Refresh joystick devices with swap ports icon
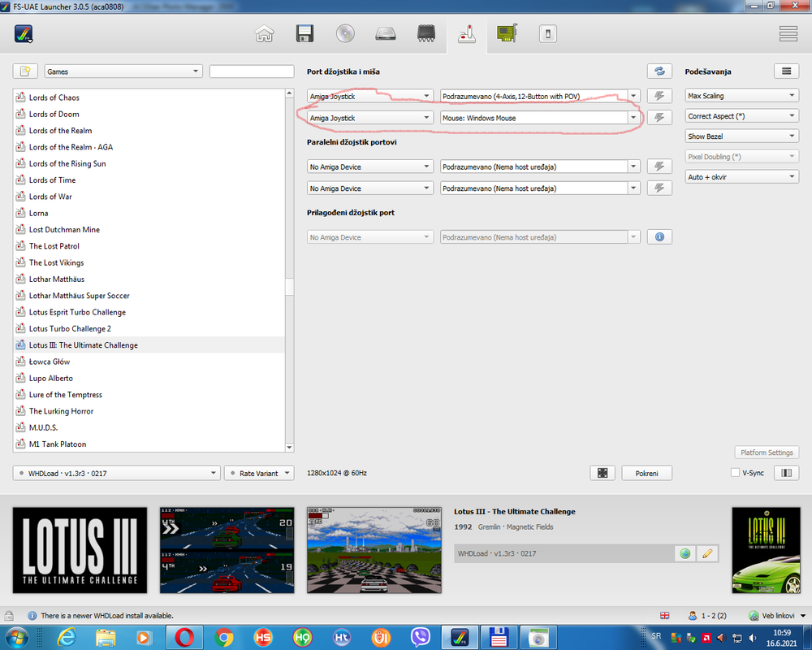Screen dimensions: 812x650 659,71
